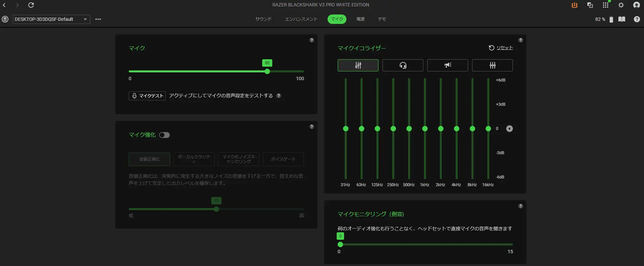Toggle the マイク強化 switch on
Image resolution: width=644 pixels, height=266 pixels.
[x=164, y=135]
